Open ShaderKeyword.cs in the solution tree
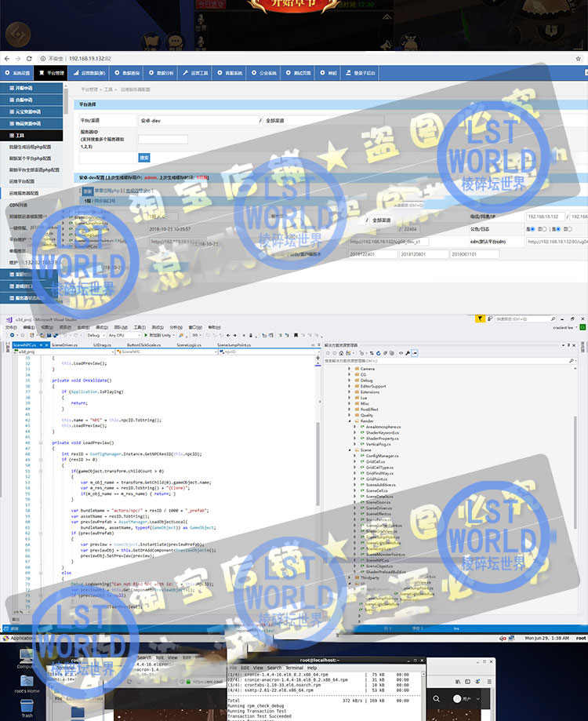The width and height of the screenshot is (588, 721). click(383, 433)
